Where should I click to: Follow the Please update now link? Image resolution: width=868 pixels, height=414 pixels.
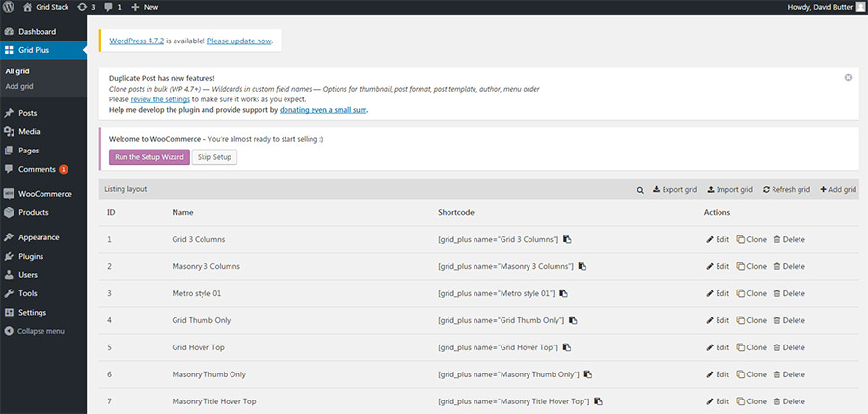point(239,41)
